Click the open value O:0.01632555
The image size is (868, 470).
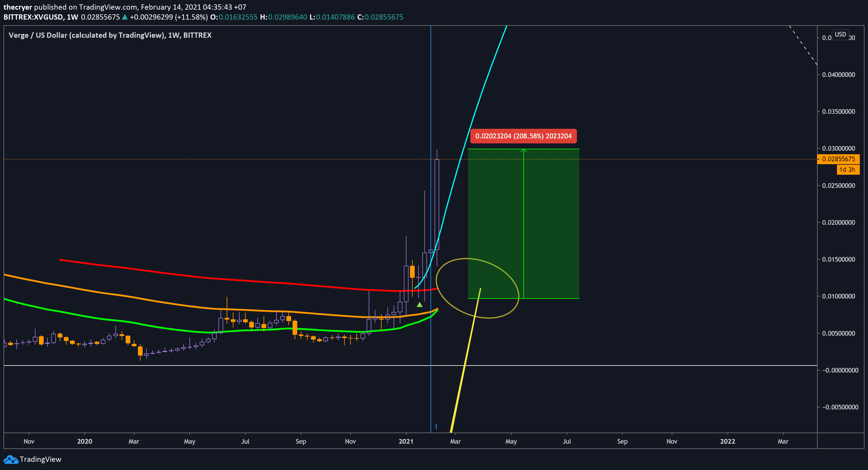click(234, 17)
